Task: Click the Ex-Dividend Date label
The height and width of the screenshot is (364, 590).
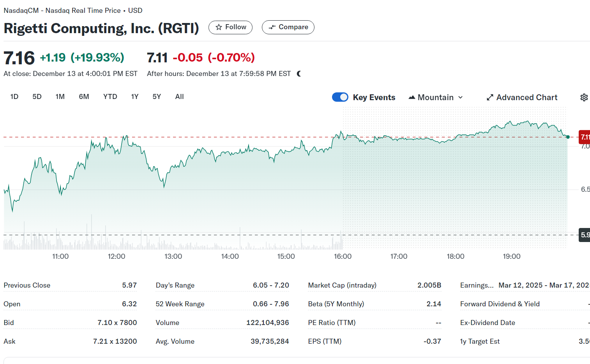Action: (488, 323)
